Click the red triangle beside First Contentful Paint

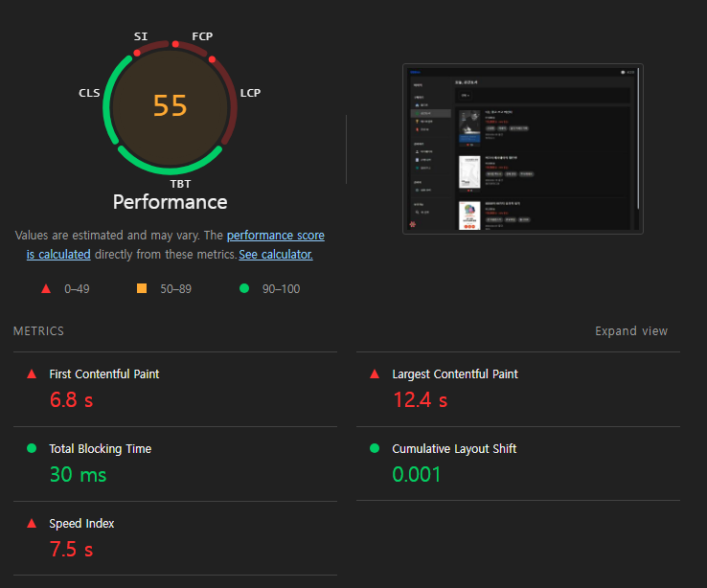point(32,374)
